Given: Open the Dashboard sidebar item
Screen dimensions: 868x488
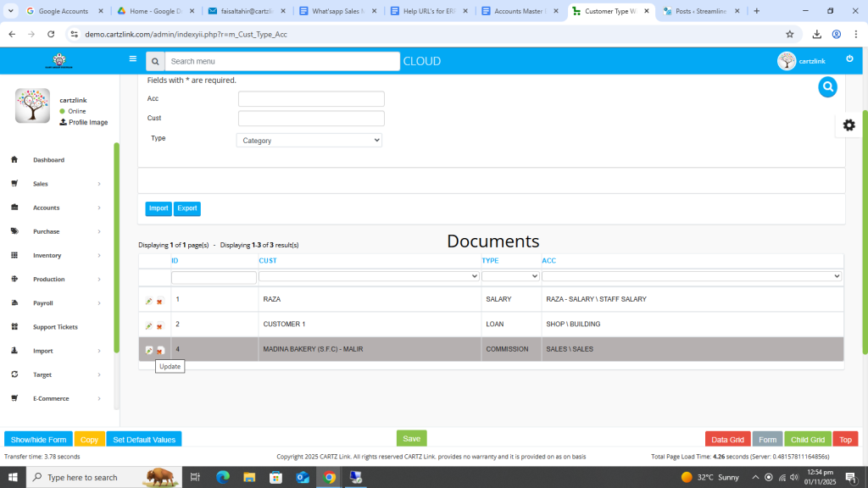Looking at the screenshot, I should 48,160.
